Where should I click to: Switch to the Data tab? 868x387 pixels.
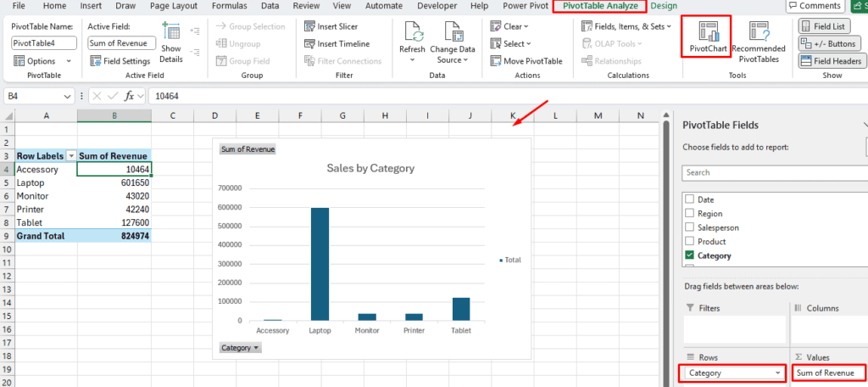pyautogui.click(x=270, y=6)
